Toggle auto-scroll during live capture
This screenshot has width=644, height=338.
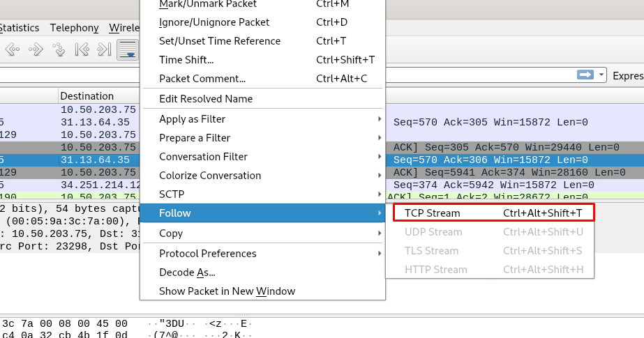[128, 49]
